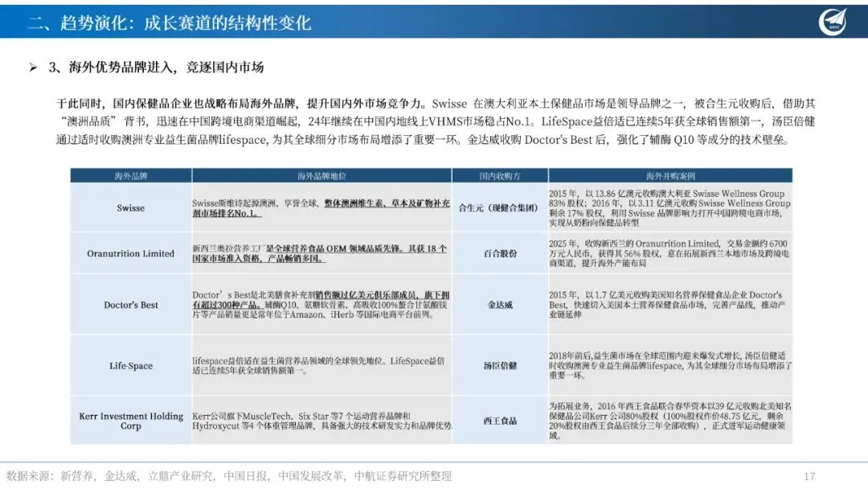Click the Kerr公司 MuscleTech description cell
The image size is (868, 489).
point(321,421)
